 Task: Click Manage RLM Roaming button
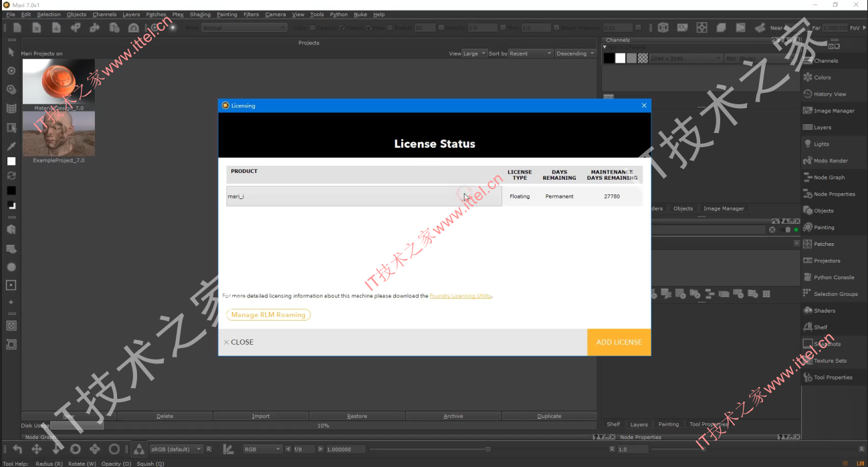point(268,315)
